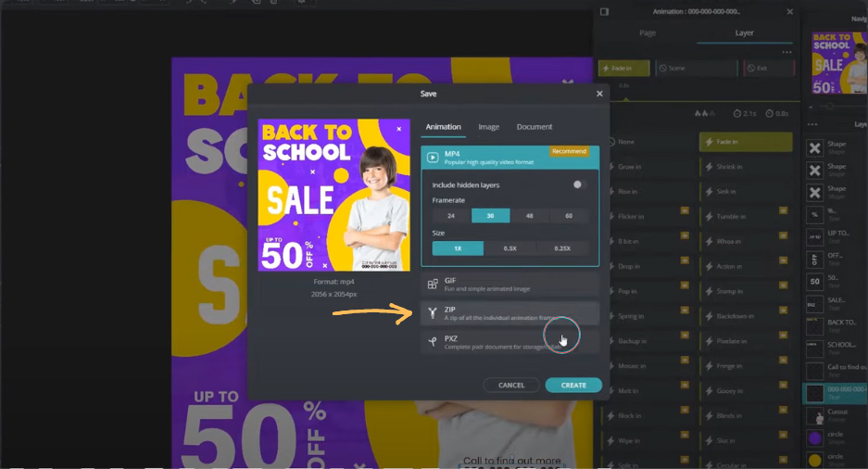
Task: Set framerate to 48
Action: tap(530, 216)
